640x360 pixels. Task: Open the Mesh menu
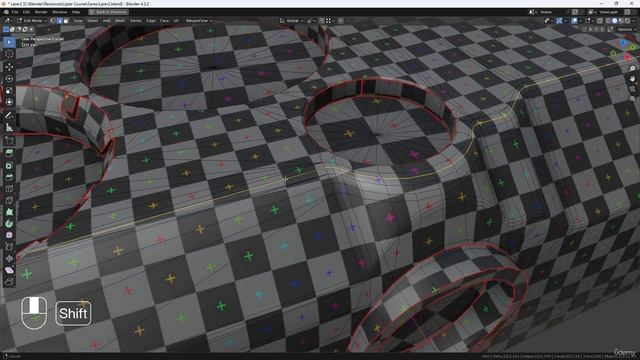(x=120, y=21)
